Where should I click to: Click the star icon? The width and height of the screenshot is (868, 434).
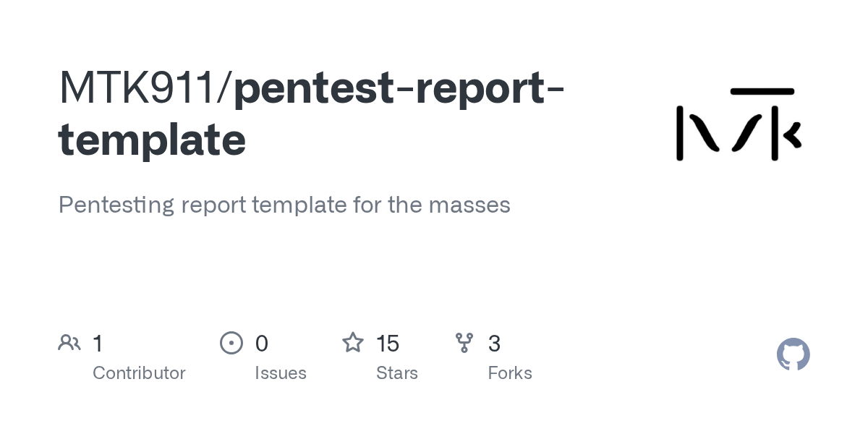[353, 342]
